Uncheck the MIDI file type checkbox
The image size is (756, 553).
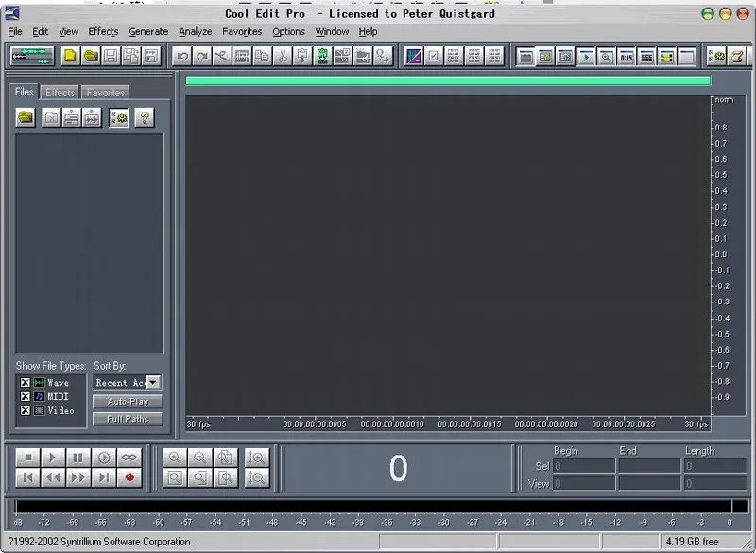pyautogui.click(x=26, y=396)
